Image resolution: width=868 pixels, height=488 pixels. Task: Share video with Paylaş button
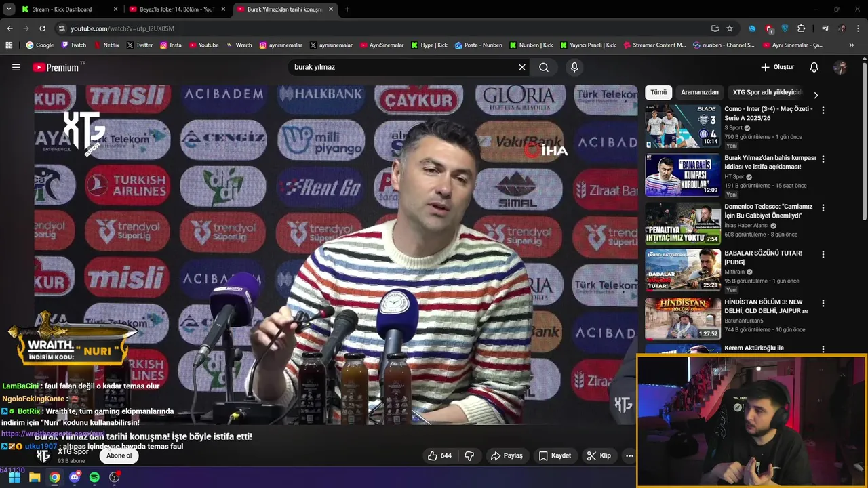pos(507,455)
